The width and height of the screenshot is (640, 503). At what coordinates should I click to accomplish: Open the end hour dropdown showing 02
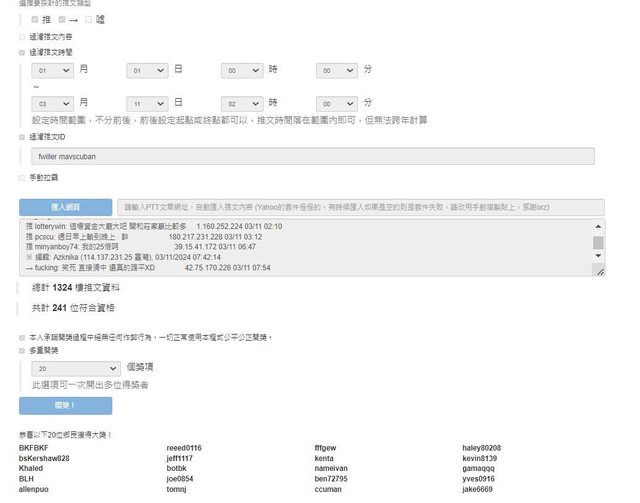(242, 103)
